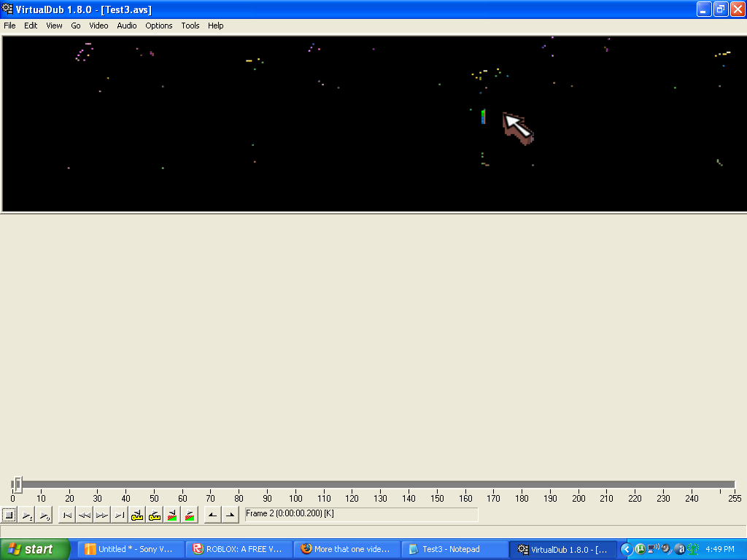747x560 pixels.
Task: Open the Tools menu
Action: [x=190, y=26]
